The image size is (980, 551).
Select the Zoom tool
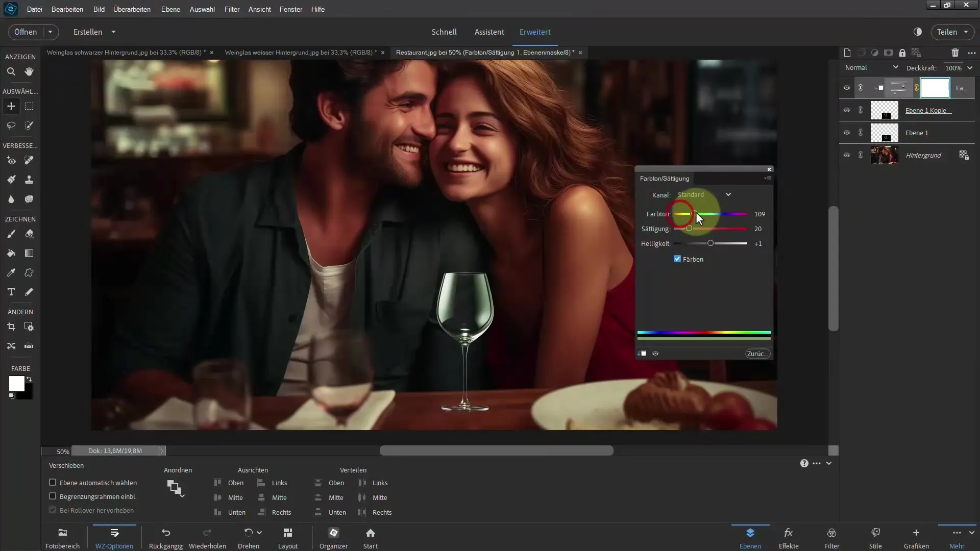coord(11,71)
